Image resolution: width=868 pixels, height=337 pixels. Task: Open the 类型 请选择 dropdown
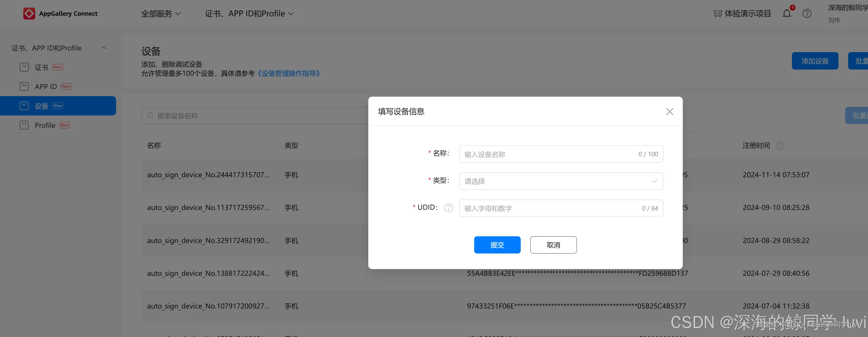coord(561,181)
